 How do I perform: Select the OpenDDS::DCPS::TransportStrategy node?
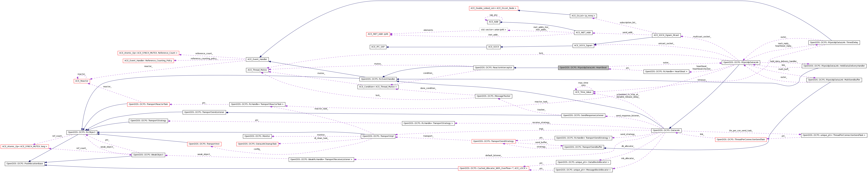click(x=148, y=120)
